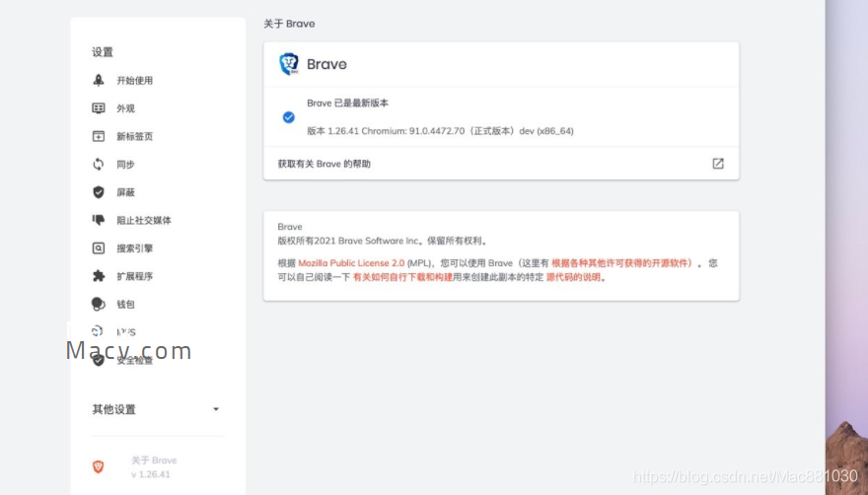Click the rocket icon beside 开始使用

pos(99,80)
